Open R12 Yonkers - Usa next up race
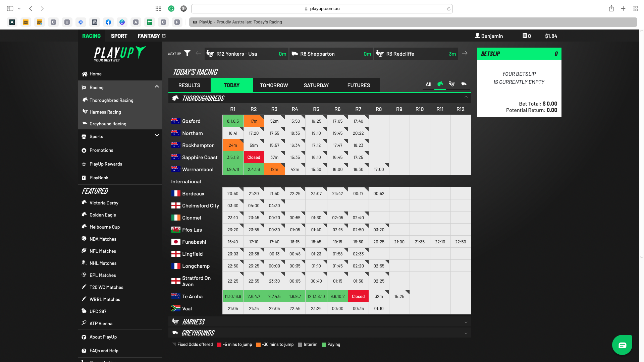The width and height of the screenshot is (644, 362). point(247,54)
